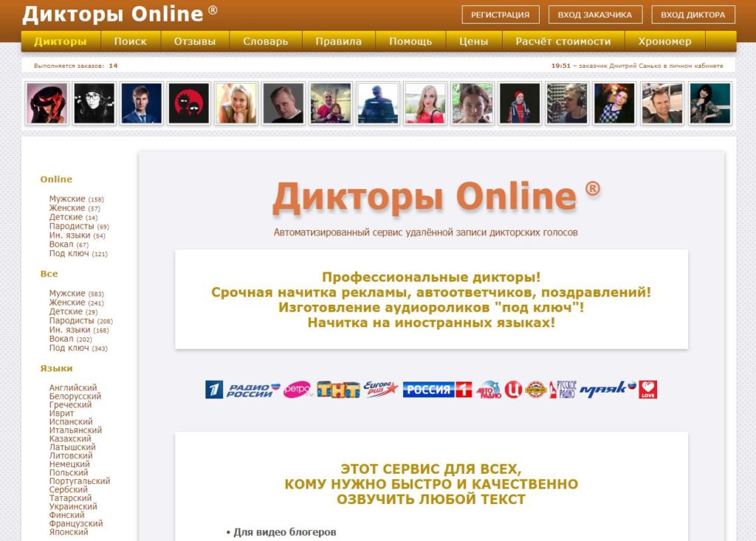Click the Авторадио logo
This screenshot has width=756, height=541.
pyautogui.click(x=489, y=390)
